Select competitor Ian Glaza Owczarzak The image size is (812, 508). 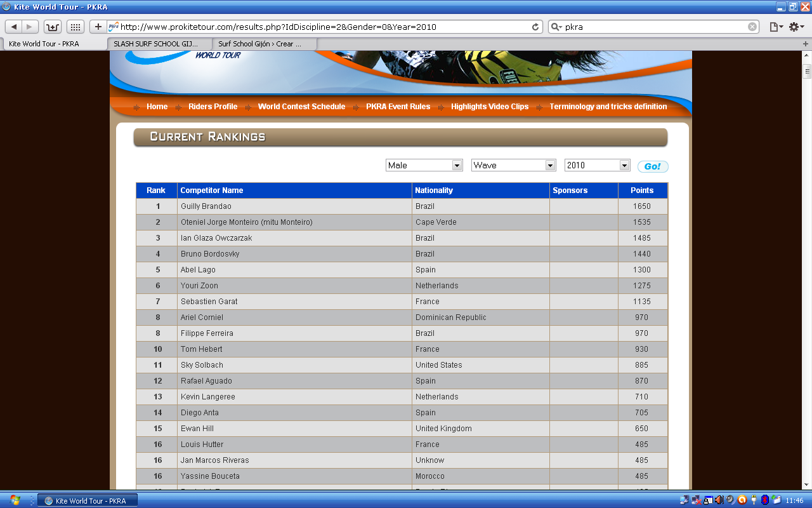[x=216, y=238]
